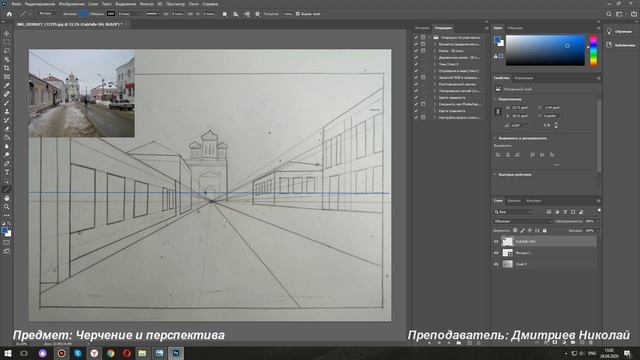
Task: Select the Hand tool
Action: (7, 198)
